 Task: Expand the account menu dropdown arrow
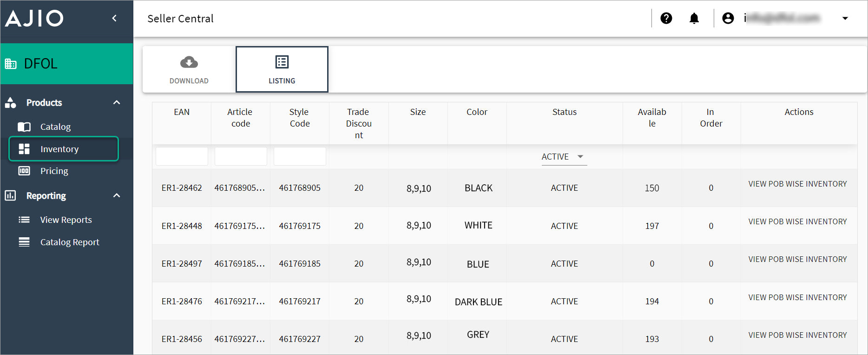845,18
